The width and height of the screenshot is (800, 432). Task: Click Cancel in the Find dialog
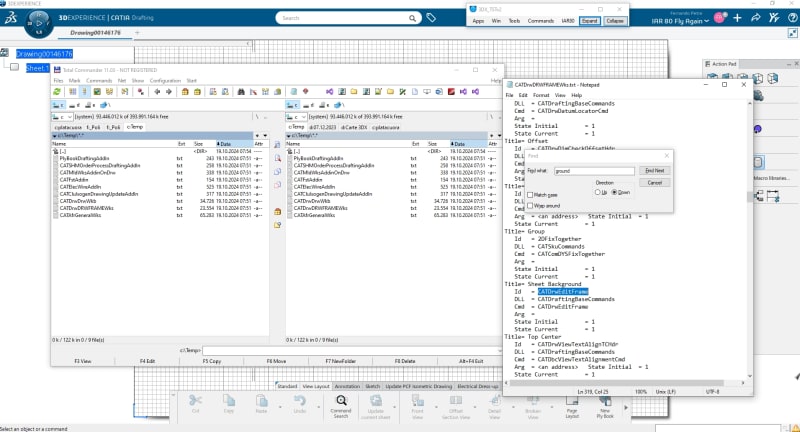(x=655, y=183)
